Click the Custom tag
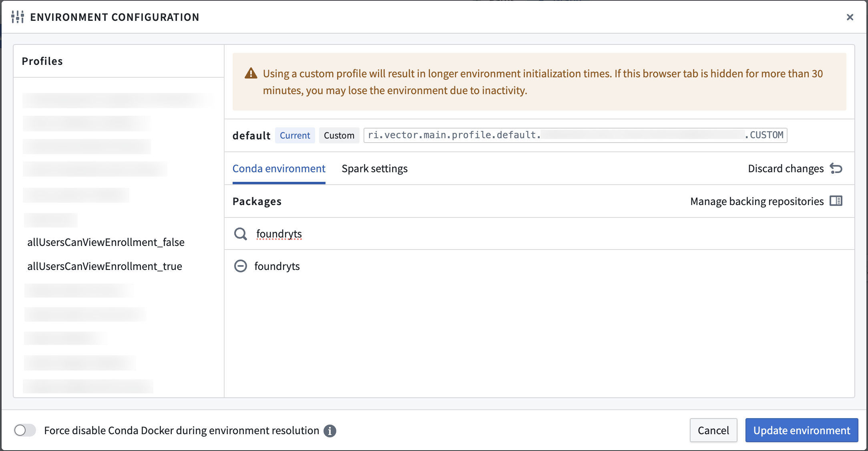 coord(339,135)
